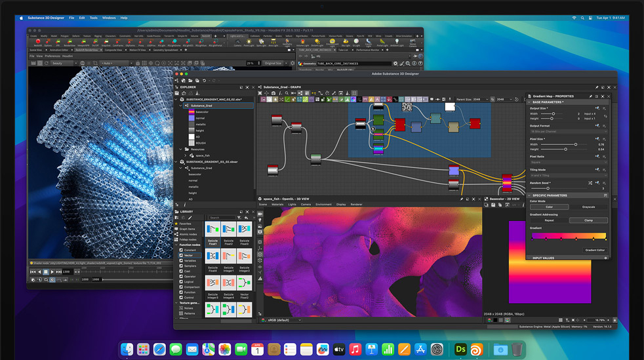Click the Houdini icon in the Dock
Screen dimensions: 644x360
point(478,350)
